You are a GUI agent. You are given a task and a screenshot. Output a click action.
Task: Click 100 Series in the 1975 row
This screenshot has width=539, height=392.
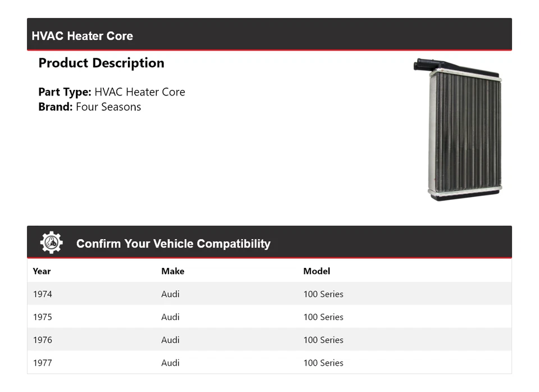323,317
